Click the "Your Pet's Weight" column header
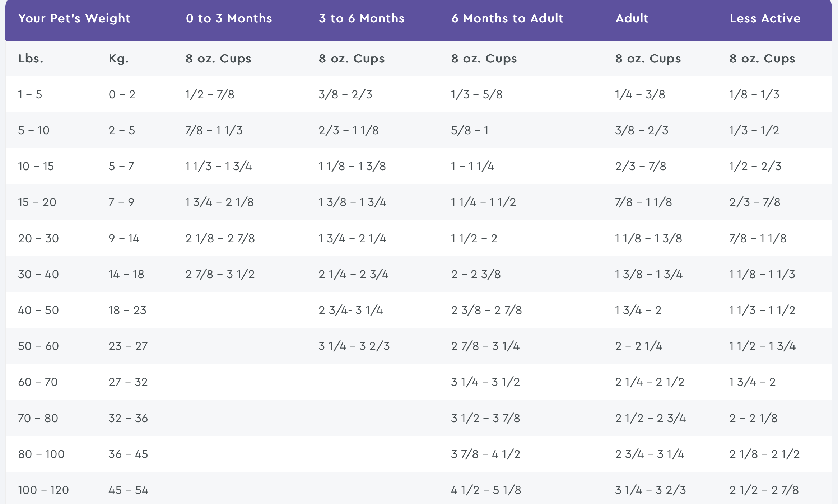 (74, 18)
